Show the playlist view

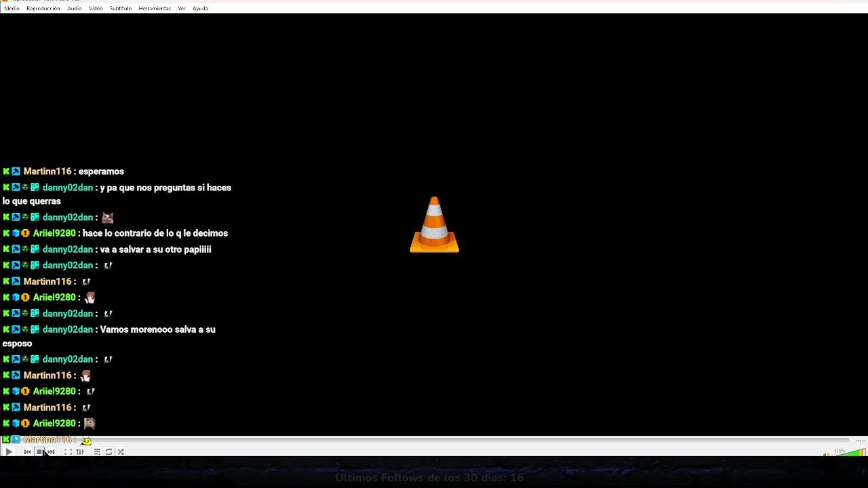97,452
